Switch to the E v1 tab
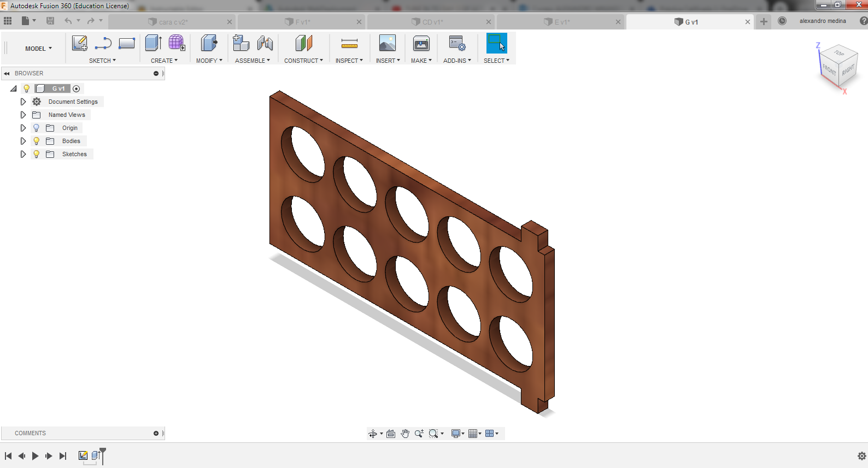The width and height of the screenshot is (868, 468). [x=561, y=22]
